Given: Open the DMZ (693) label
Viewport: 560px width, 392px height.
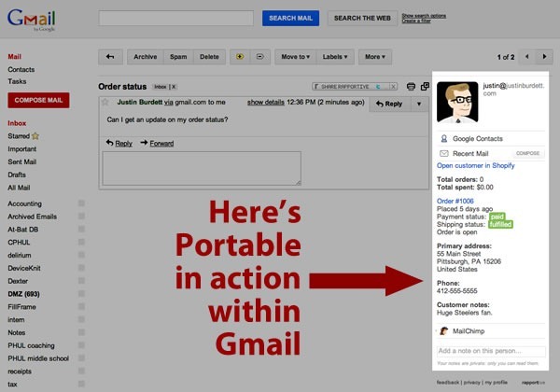Looking at the screenshot, I should pos(24,294).
